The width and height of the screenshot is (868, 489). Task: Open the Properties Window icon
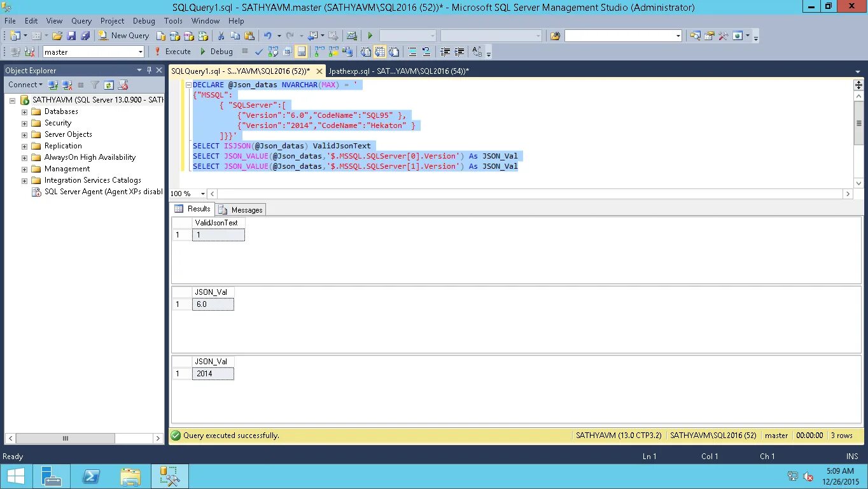tap(709, 36)
